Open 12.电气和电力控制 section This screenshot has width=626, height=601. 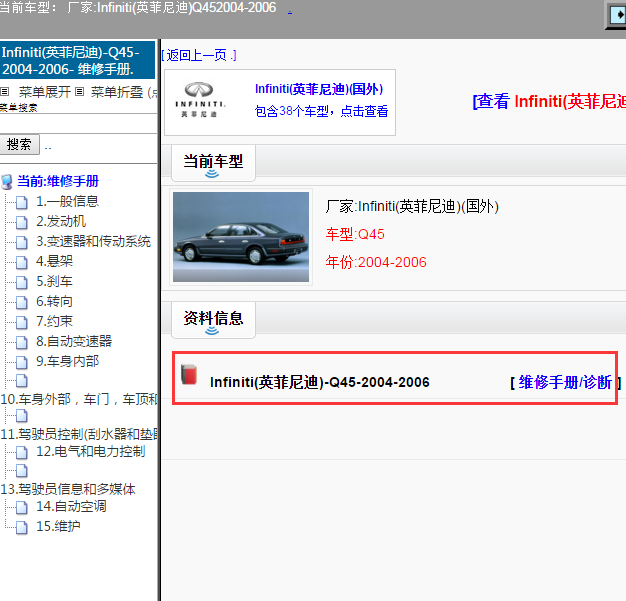coord(90,451)
